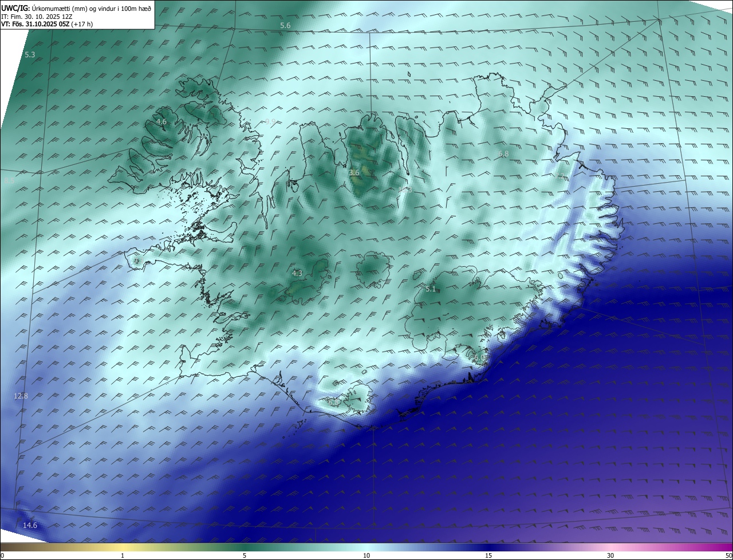Click the colour scale tick label 10

click(366, 555)
